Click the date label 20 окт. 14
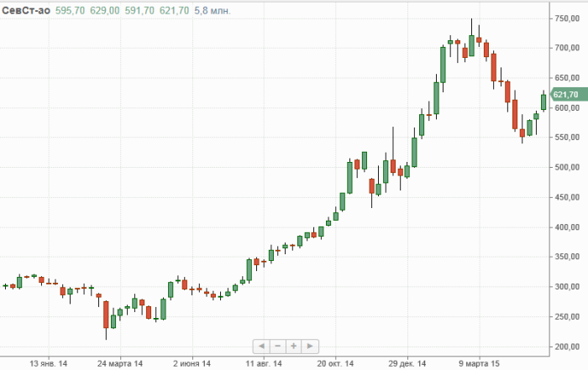This screenshot has width=588, height=370. [x=335, y=363]
